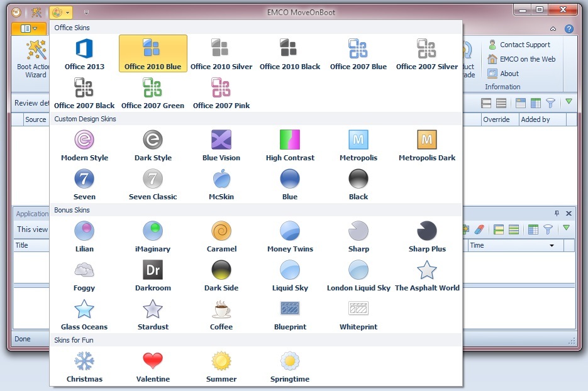Select the London Liquid Sky skin
The height and width of the screenshot is (391, 588).
point(358,275)
